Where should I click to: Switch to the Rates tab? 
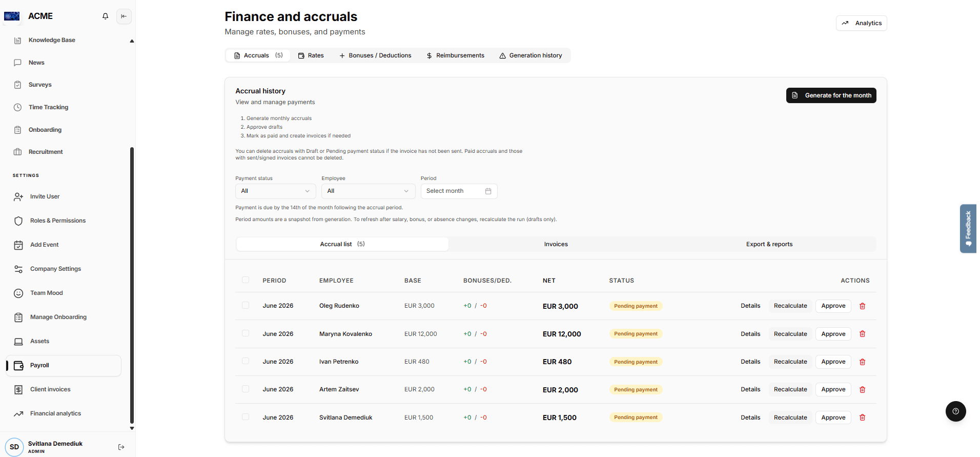[311, 55]
